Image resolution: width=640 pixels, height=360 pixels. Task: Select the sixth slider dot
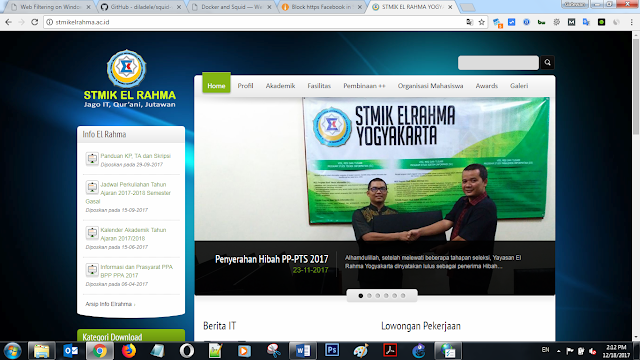click(403, 296)
